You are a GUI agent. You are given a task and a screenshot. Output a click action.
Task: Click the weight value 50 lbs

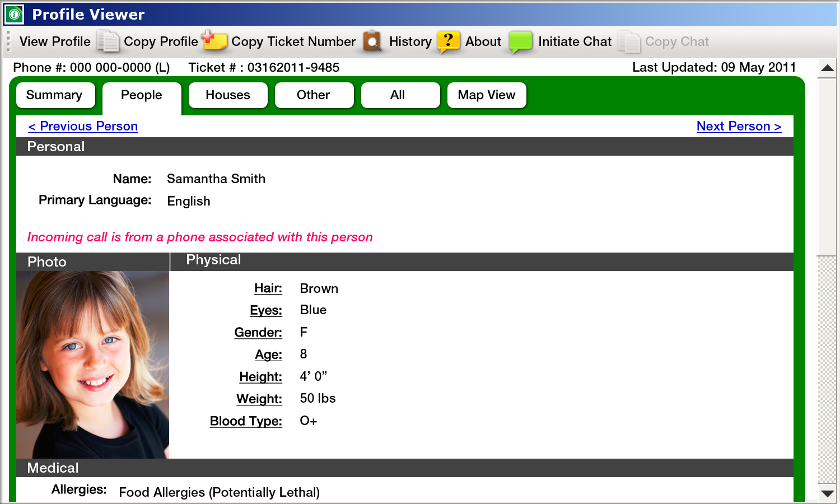click(x=318, y=399)
